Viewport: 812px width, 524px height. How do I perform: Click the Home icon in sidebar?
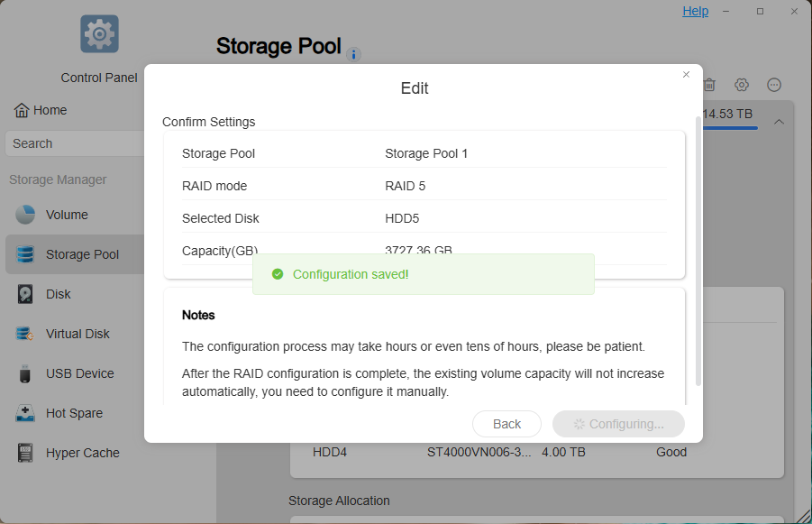[22, 110]
